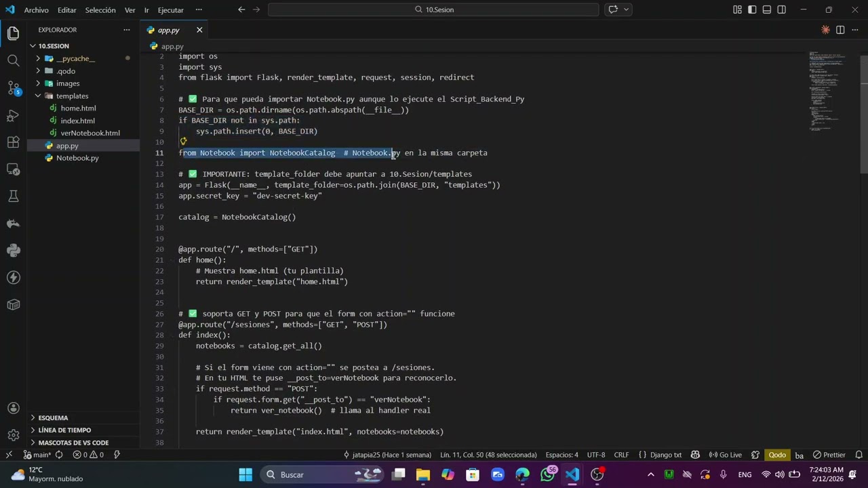
Task: Click the Ln 11, Col 50 cursor position
Action: [x=488, y=455]
